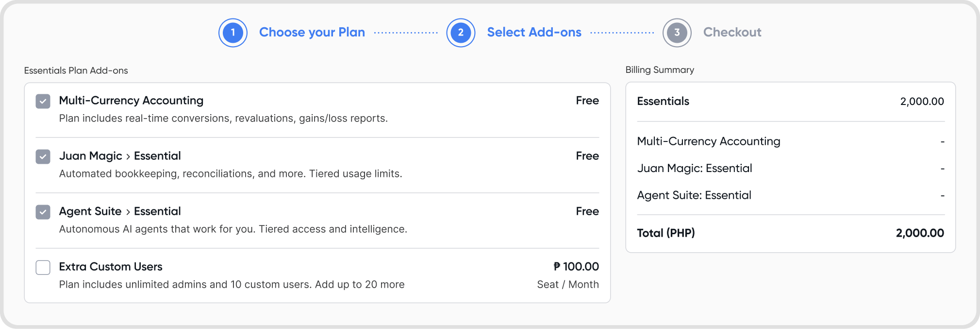This screenshot has height=329, width=980.
Task: Click the ₱ 100.00 seat price
Action: click(x=576, y=267)
